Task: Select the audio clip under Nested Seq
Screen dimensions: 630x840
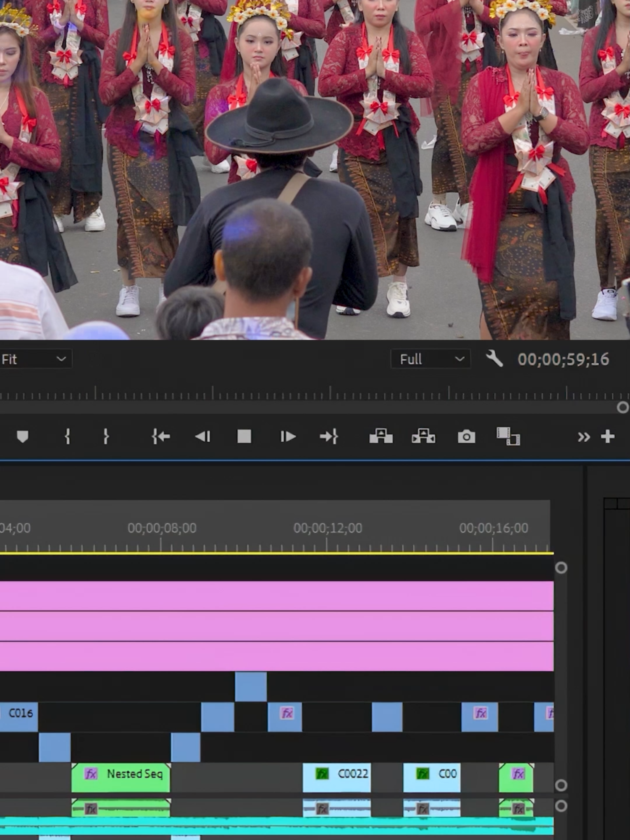Action: tap(121, 808)
